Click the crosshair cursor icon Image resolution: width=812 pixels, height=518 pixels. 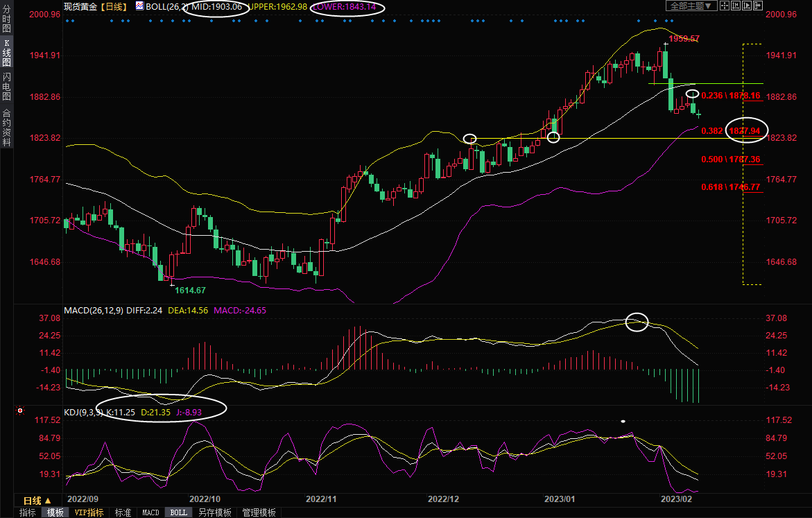click(725, 6)
